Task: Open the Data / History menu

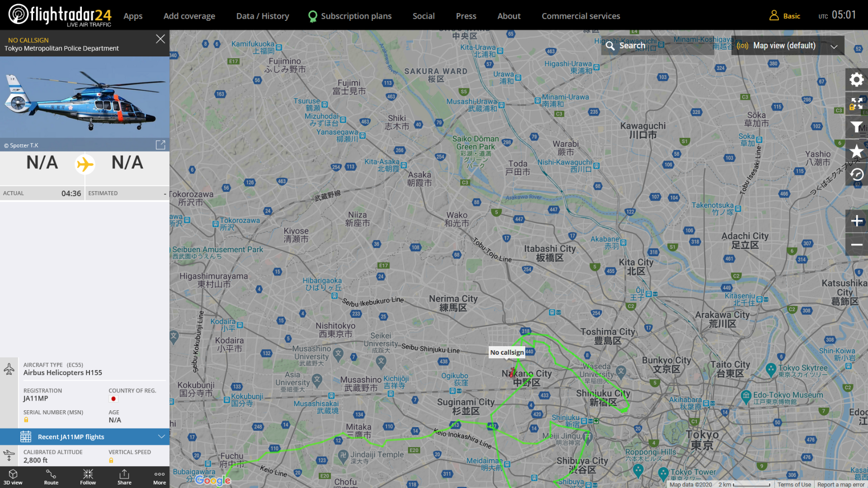Action: point(262,16)
